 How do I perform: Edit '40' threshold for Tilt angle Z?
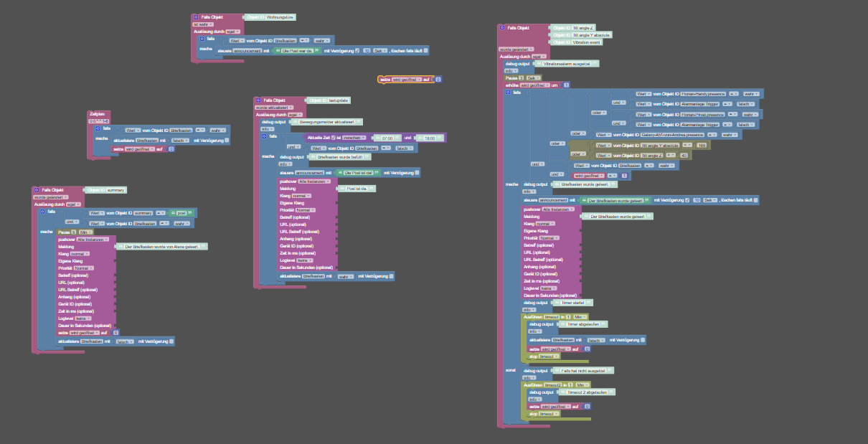(683, 154)
